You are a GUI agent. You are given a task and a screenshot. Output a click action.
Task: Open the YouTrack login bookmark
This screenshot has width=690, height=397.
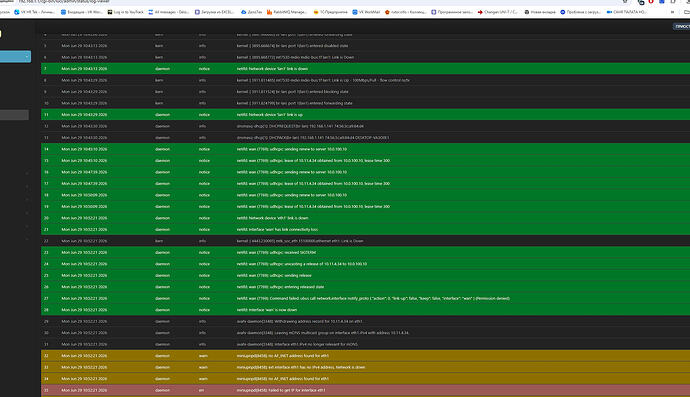pyautogui.click(x=126, y=12)
